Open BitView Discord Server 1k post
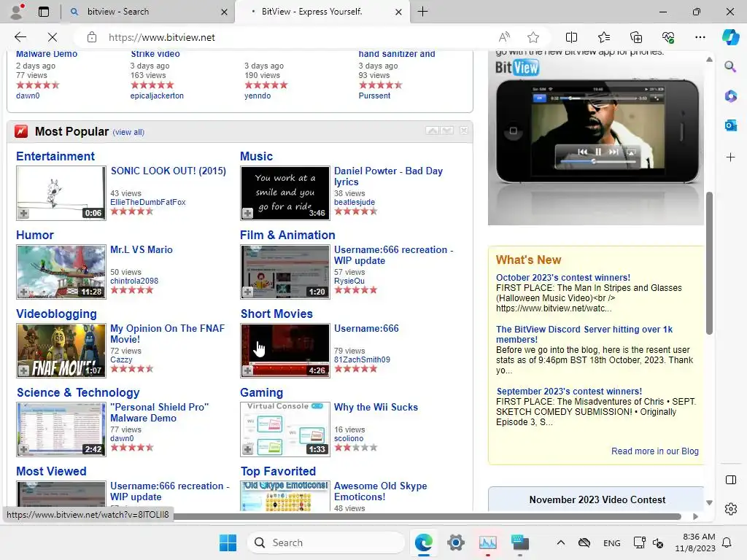 (584, 334)
